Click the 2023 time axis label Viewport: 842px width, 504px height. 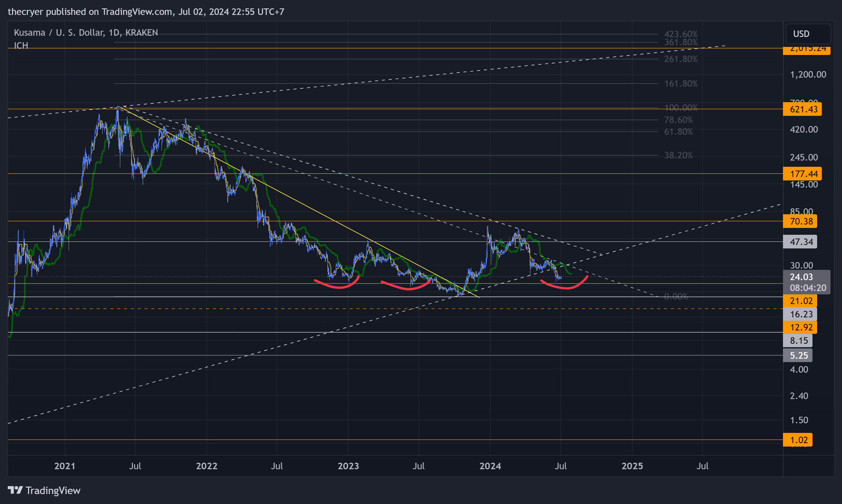pyautogui.click(x=348, y=465)
